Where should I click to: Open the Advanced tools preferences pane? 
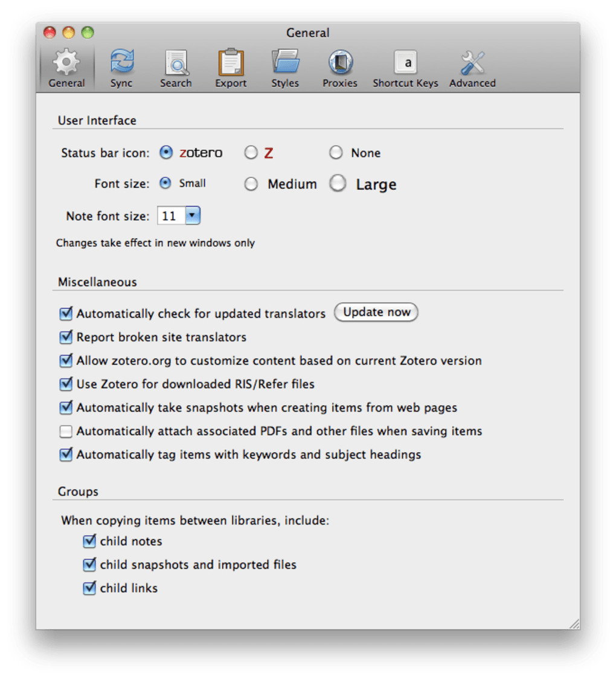click(472, 68)
